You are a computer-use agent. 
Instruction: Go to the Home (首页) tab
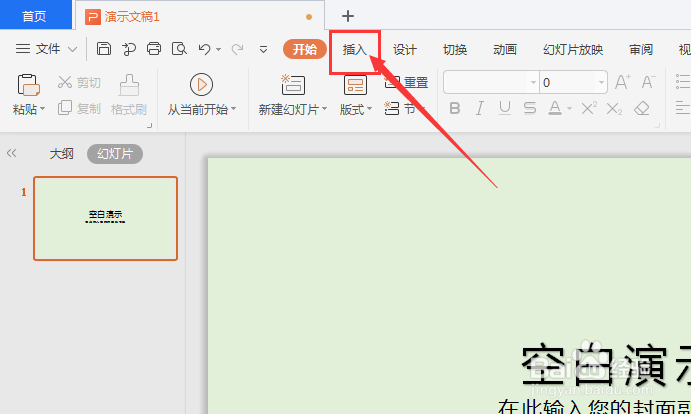click(35, 15)
